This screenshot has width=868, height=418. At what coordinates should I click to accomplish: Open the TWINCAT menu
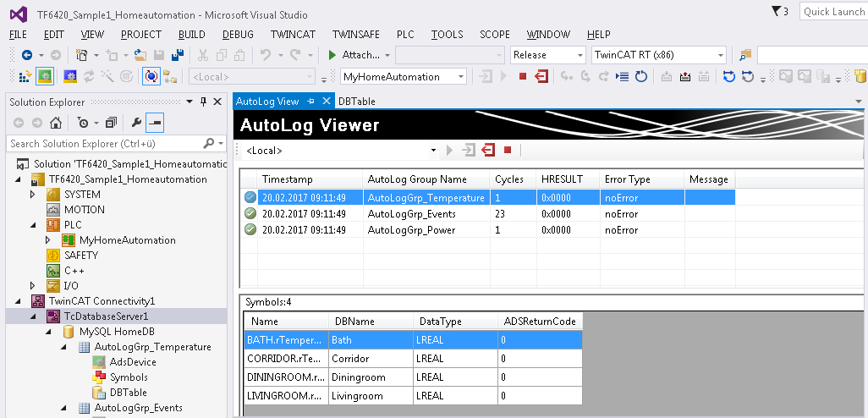click(x=293, y=35)
